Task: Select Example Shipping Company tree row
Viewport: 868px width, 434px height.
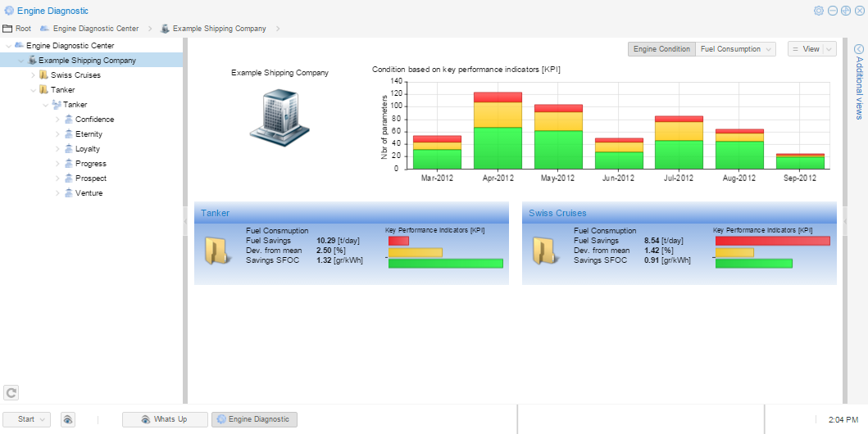Action: point(91,61)
